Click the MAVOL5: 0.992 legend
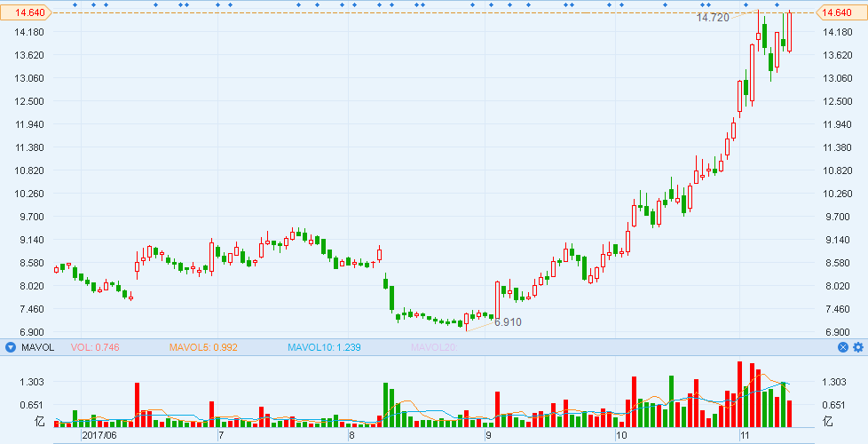This screenshot has height=444, width=868. pyautogui.click(x=203, y=348)
